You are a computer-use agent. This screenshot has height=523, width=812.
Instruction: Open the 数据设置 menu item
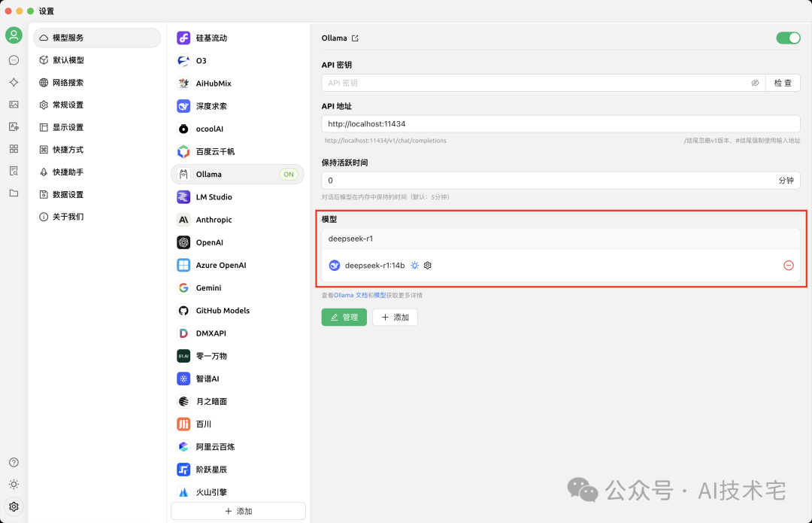(x=97, y=194)
